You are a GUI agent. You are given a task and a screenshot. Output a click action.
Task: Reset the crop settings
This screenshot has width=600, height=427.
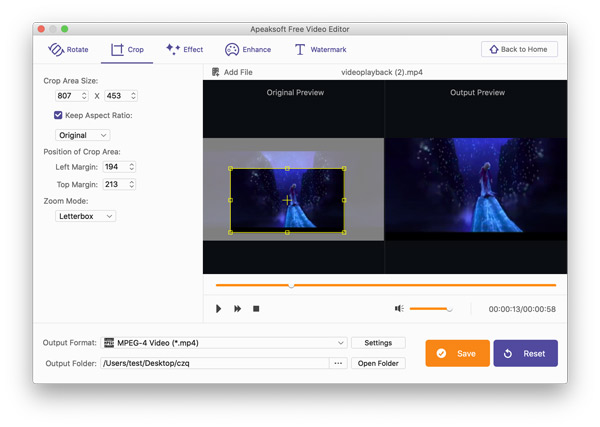coord(525,354)
